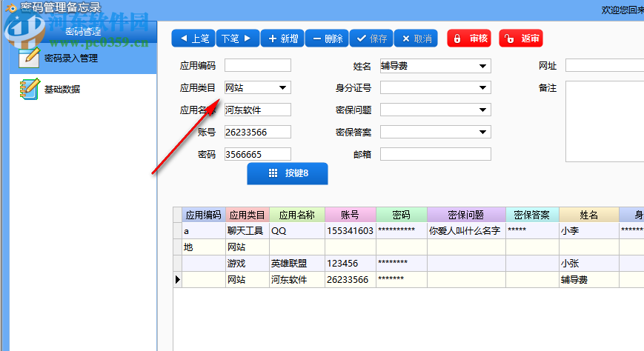This screenshot has width=644, height=351.
Task: Focus the 网址 input field
Action: (x=605, y=65)
